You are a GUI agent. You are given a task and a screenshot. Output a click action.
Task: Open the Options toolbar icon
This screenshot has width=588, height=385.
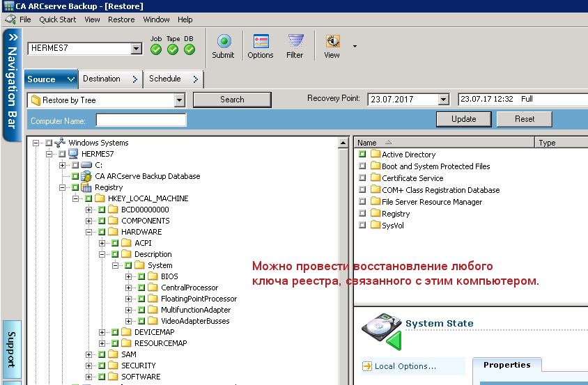tap(261, 41)
